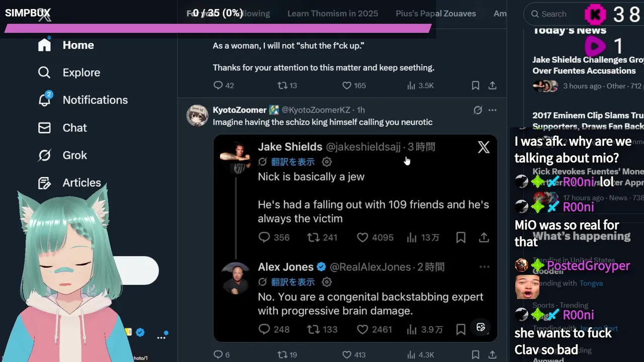Expand account menu dots near bottom left

tap(162, 337)
